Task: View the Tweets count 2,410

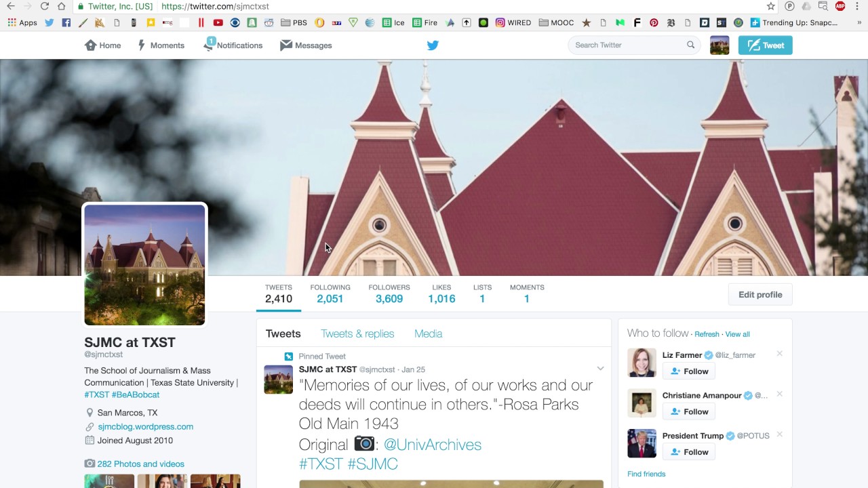Action: pos(279,293)
